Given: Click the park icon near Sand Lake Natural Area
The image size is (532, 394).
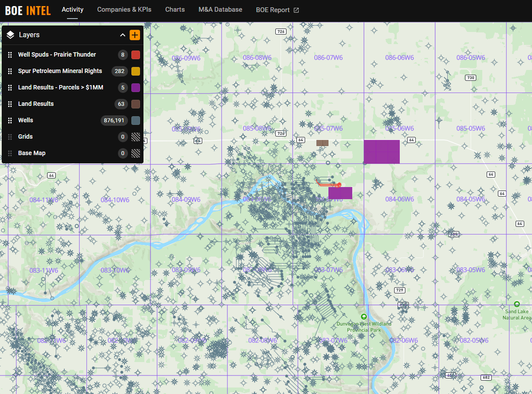Looking at the screenshot, I should pyautogui.click(x=517, y=304).
